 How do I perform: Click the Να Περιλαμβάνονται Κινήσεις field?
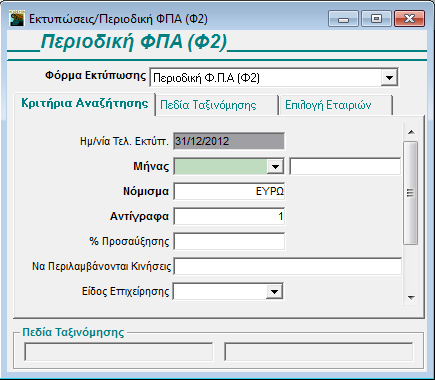(288, 266)
